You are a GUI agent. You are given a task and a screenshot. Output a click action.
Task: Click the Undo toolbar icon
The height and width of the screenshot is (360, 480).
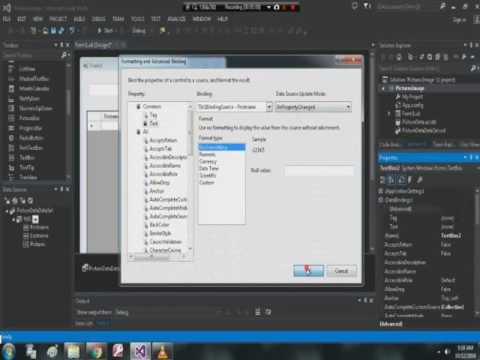(x=72, y=31)
